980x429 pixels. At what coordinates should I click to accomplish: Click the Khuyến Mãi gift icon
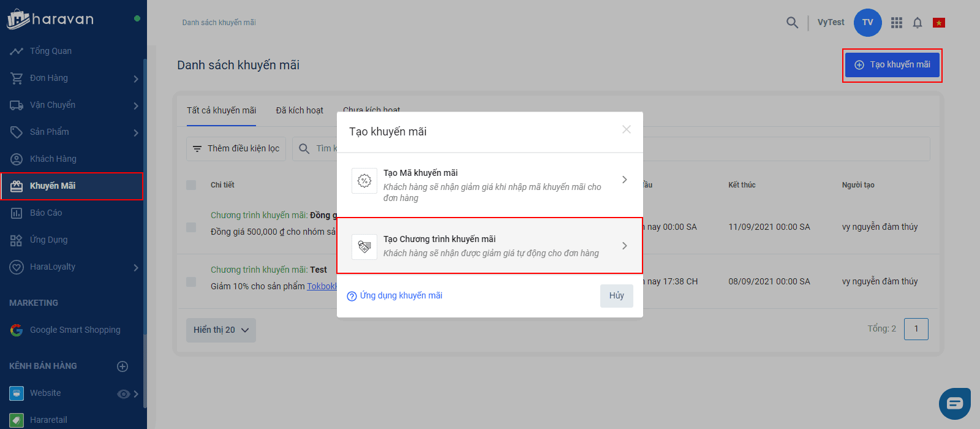17,186
